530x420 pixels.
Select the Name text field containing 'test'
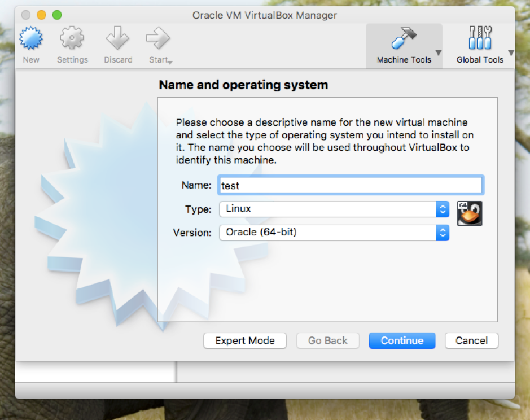350,185
